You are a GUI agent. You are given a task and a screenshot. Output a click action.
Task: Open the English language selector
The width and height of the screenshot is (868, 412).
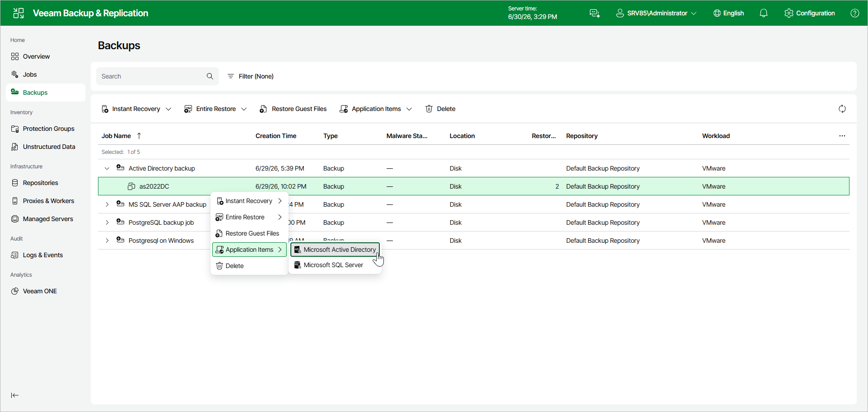point(728,13)
